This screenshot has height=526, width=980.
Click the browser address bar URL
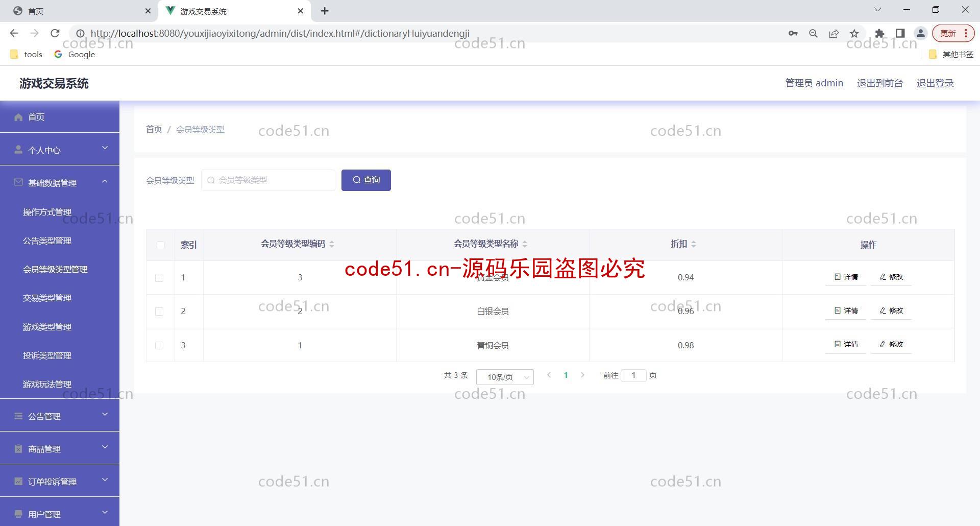point(280,33)
